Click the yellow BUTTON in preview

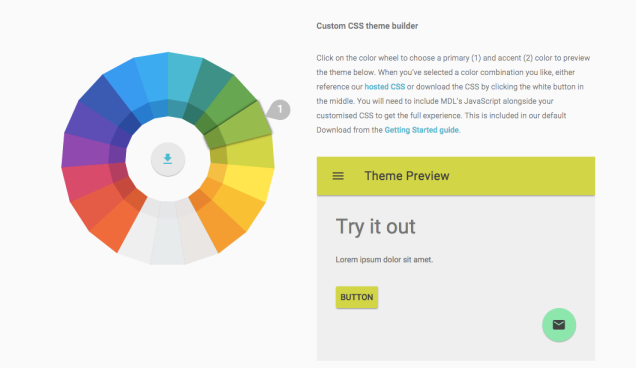pyautogui.click(x=357, y=297)
